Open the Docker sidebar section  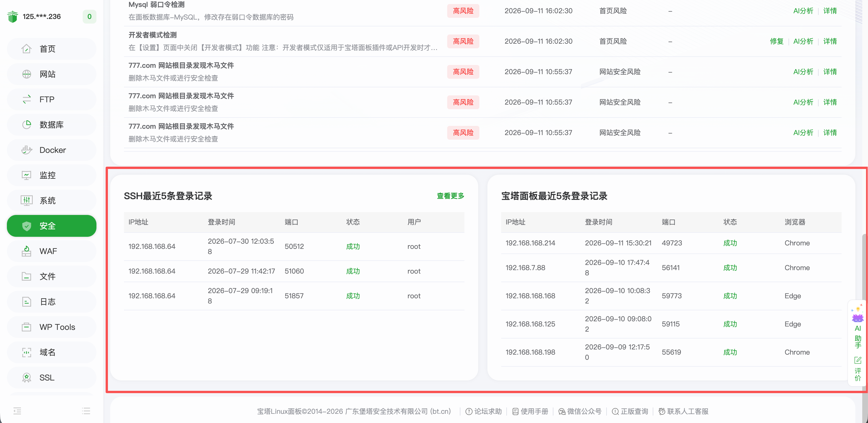[x=51, y=150]
